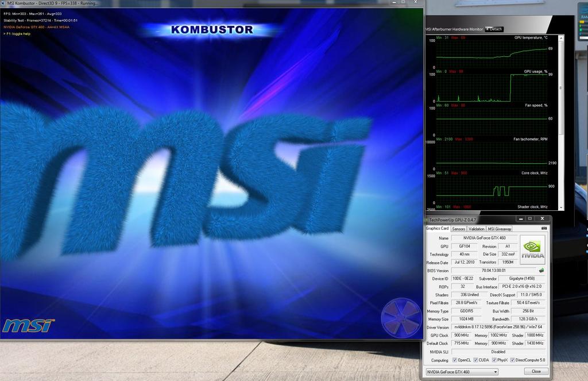The height and width of the screenshot is (381, 588).
Task: Toggle the DirectCompute 5.0 checkbox
Action: pos(512,360)
